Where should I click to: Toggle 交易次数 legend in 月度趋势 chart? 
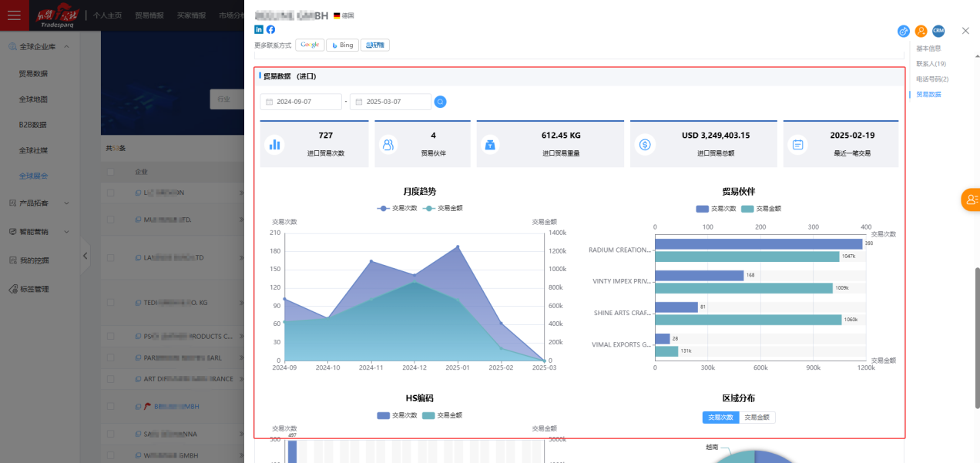397,208
